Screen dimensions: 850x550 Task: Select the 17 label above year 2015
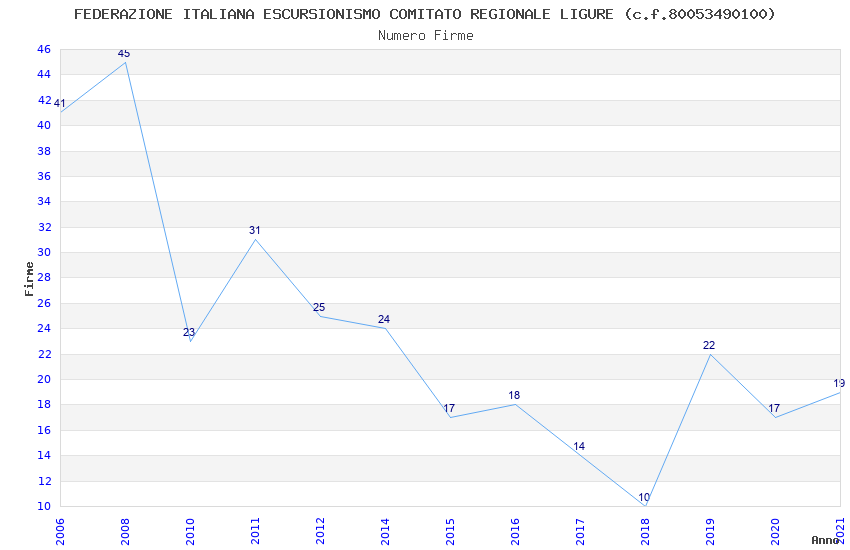point(449,408)
